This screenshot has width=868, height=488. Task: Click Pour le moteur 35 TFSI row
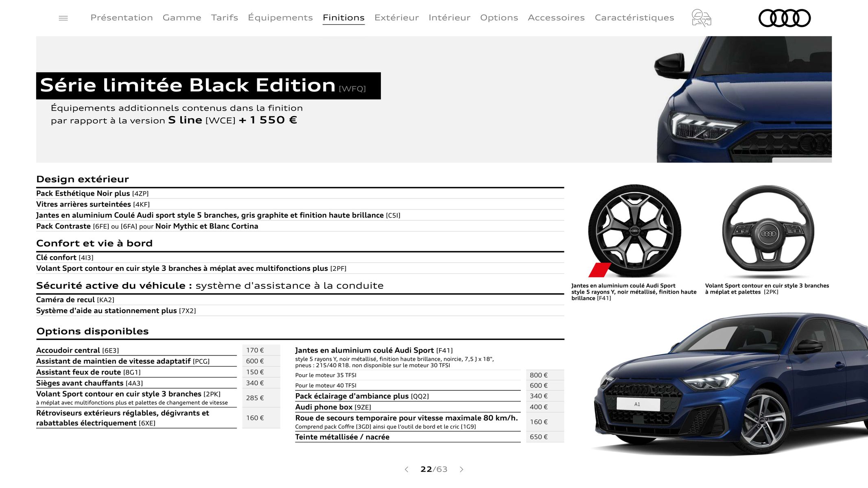point(408,375)
